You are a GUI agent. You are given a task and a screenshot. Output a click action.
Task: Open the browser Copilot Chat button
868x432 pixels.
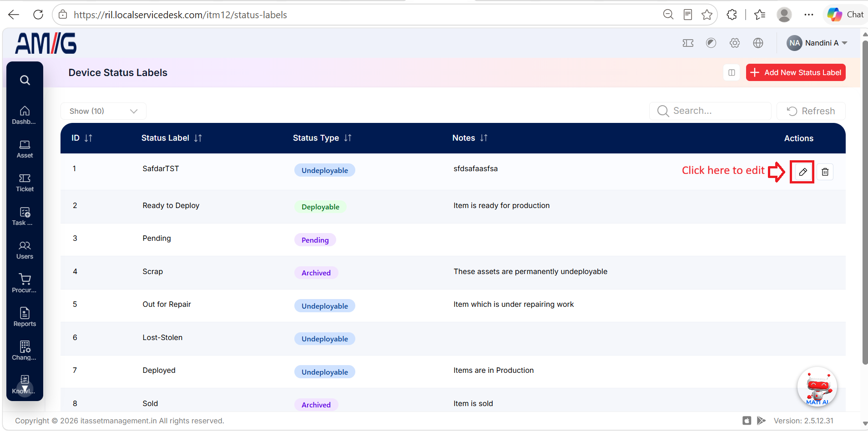coord(846,15)
